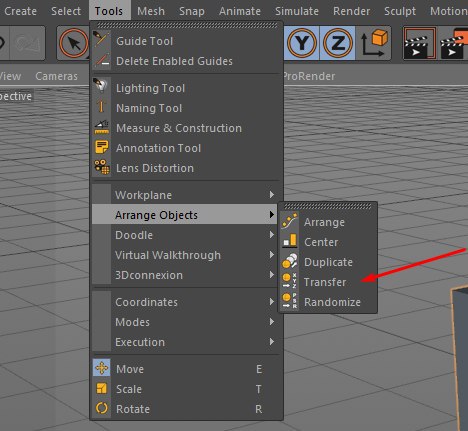Open the Snap menu
The height and width of the screenshot is (431, 468).
192,11
